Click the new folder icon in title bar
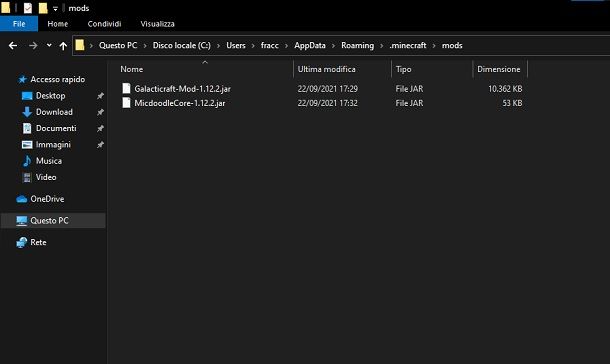This screenshot has width=610, height=364. [43, 8]
